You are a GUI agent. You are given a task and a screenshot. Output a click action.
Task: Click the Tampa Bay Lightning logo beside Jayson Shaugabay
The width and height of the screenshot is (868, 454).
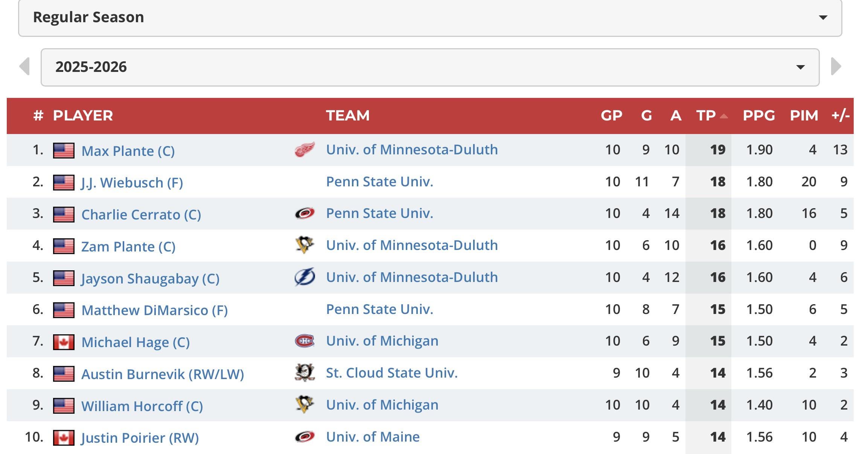coord(305,277)
